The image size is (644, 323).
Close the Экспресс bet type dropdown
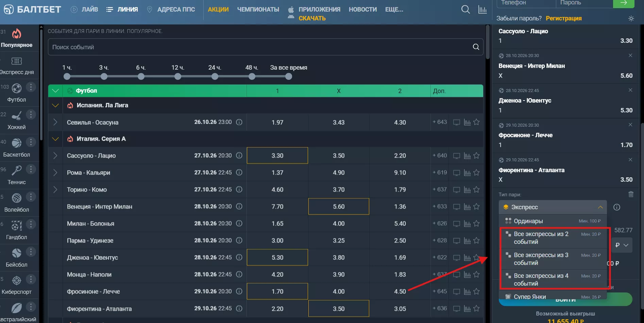[553, 207]
